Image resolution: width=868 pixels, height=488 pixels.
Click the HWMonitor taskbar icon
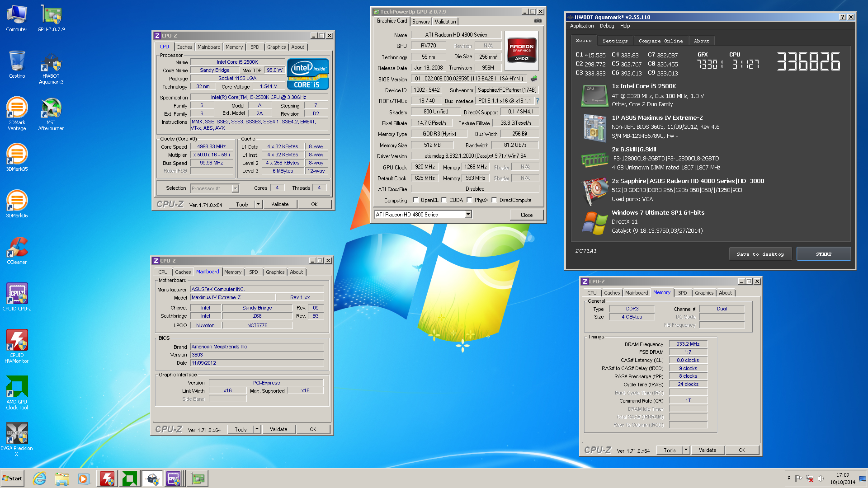tap(107, 479)
